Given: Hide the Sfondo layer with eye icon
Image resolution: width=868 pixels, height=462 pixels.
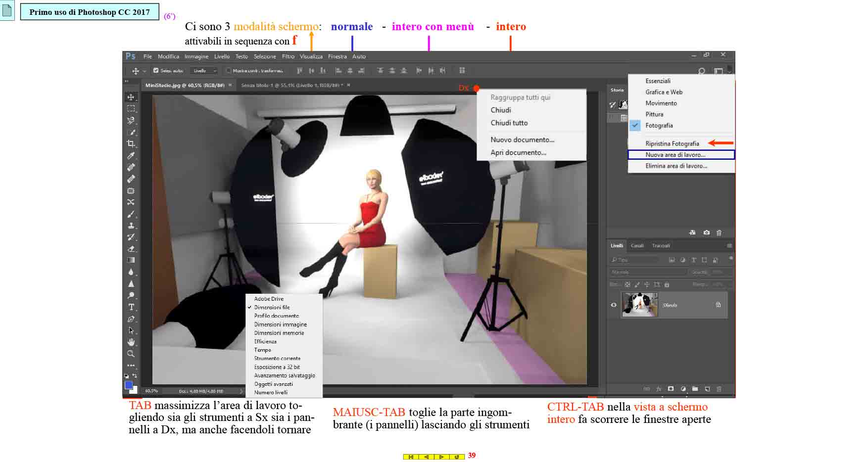Looking at the screenshot, I should (x=614, y=305).
